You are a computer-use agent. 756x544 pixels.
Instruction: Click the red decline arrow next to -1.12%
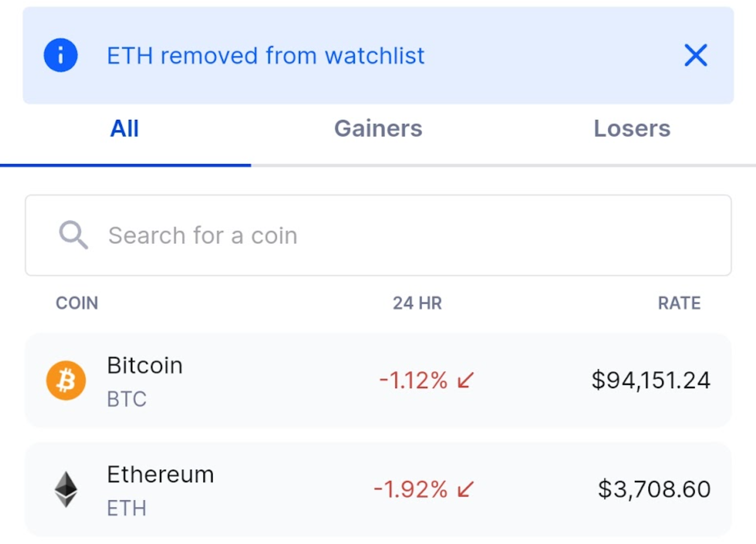point(465,380)
